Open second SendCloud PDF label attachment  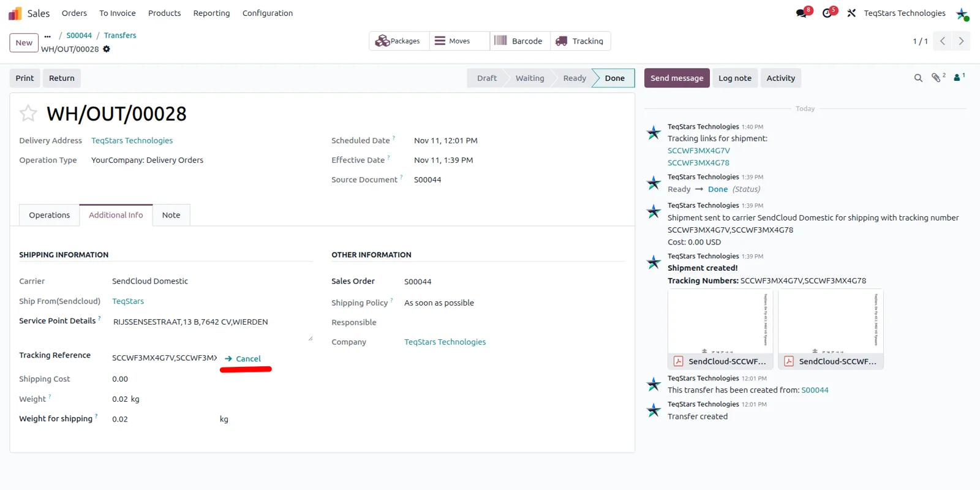tap(831, 329)
